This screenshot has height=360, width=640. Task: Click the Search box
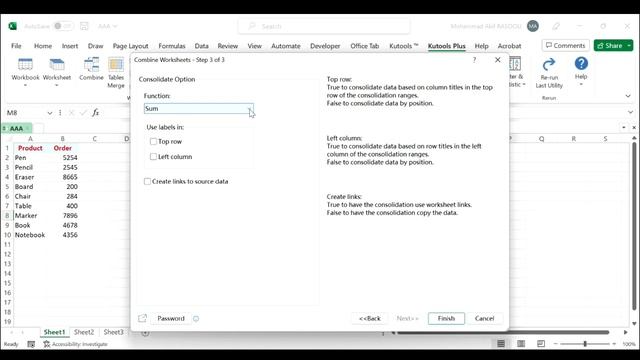324,26
